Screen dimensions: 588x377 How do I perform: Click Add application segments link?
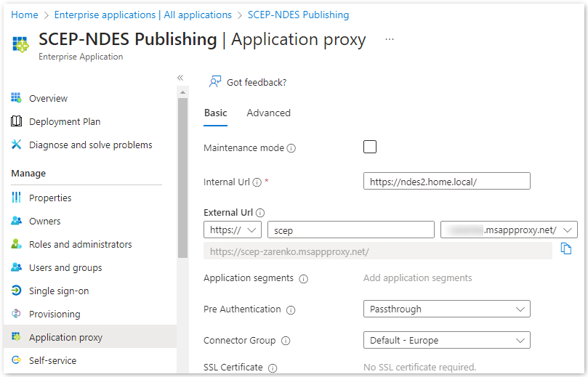pos(417,278)
